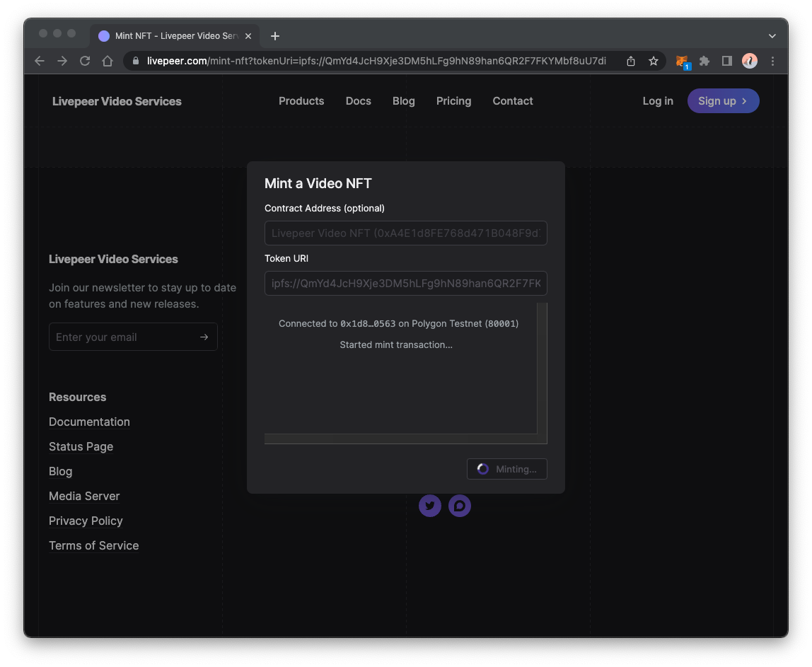Click the Sign up button
This screenshot has height=667, width=812.
pos(724,101)
